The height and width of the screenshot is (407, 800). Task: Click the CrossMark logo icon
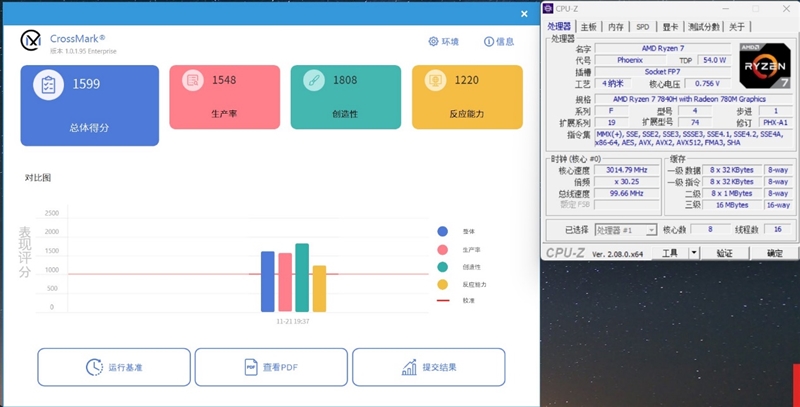(32, 41)
